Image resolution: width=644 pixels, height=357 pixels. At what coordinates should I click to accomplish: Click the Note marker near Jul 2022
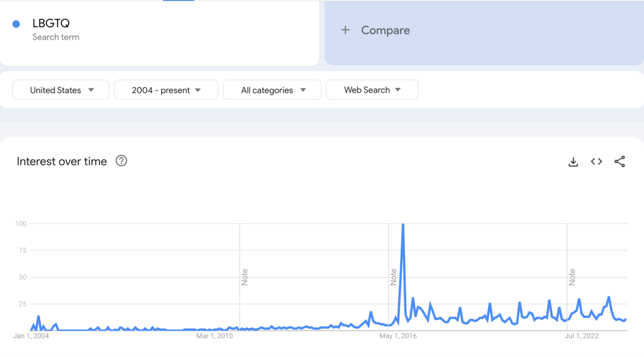click(x=572, y=277)
